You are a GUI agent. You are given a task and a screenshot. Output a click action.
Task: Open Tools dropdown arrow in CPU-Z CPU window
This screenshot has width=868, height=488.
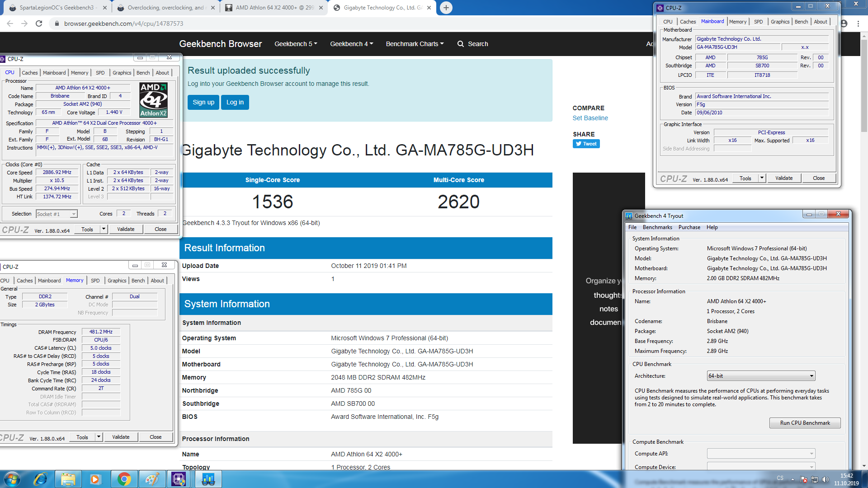[104, 229]
